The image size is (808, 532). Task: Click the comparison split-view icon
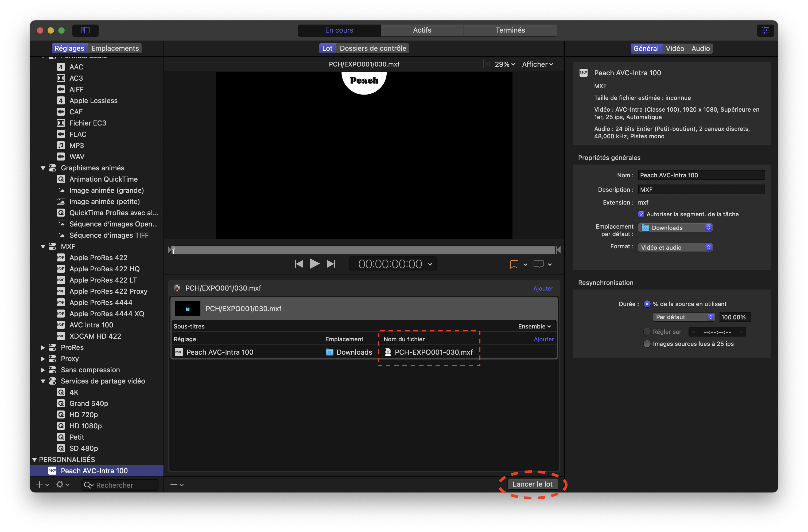[x=483, y=64]
